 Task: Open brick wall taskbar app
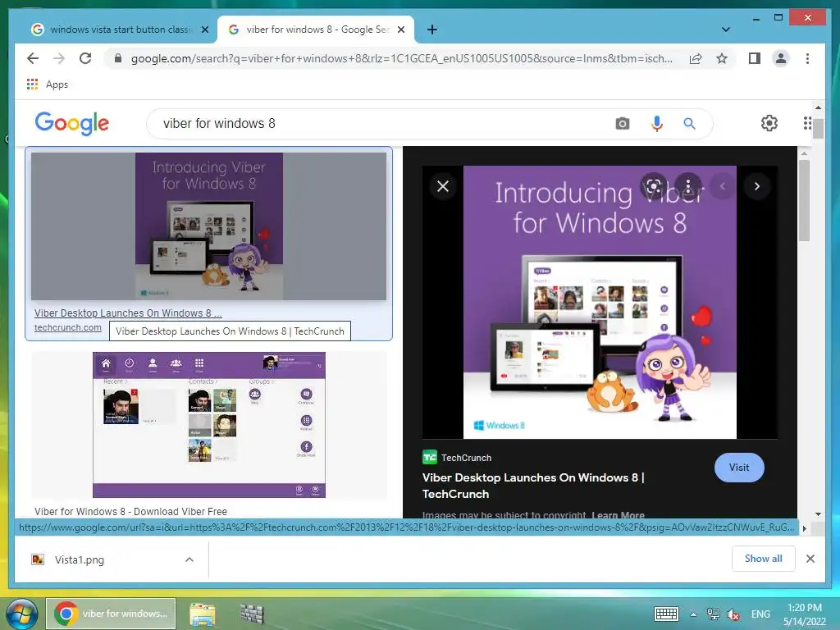252,614
